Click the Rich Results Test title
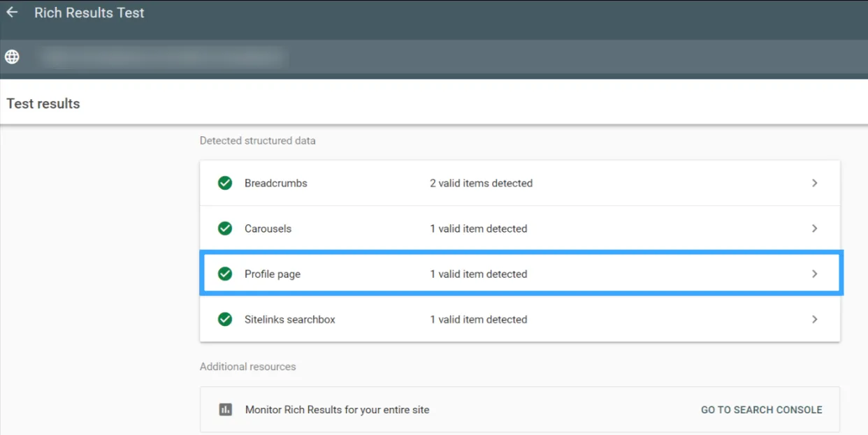The width and height of the screenshot is (868, 435). point(89,13)
